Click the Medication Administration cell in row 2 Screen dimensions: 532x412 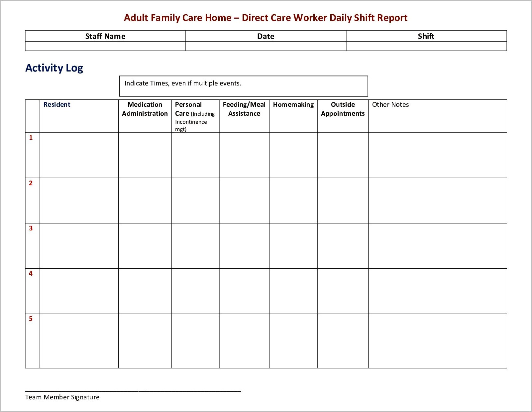[145, 201]
